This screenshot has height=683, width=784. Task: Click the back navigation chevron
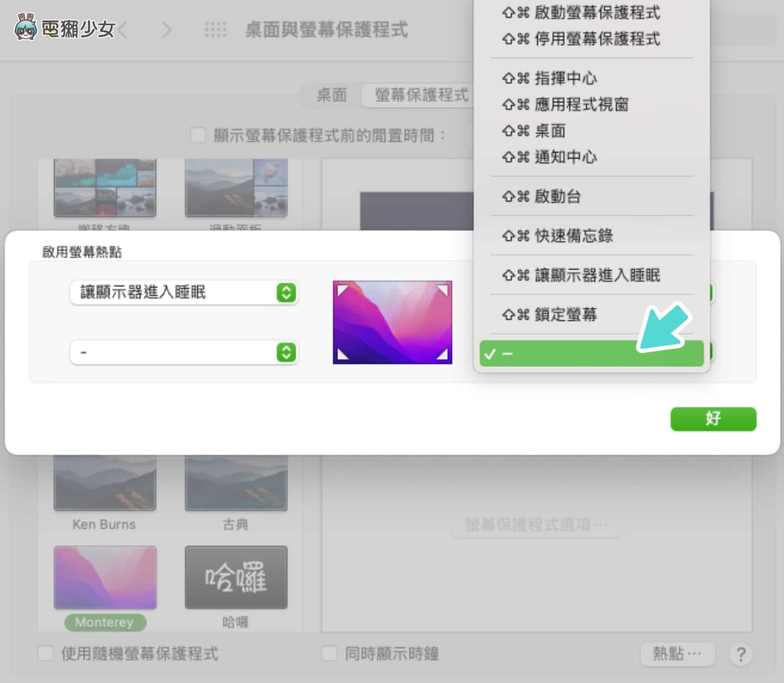pos(123,30)
